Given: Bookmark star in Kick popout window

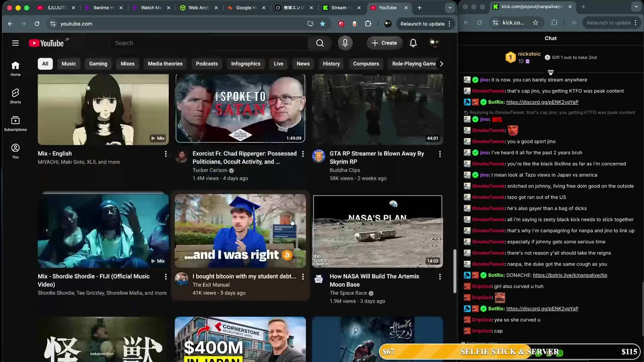Looking at the screenshot, I should tap(535, 23).
